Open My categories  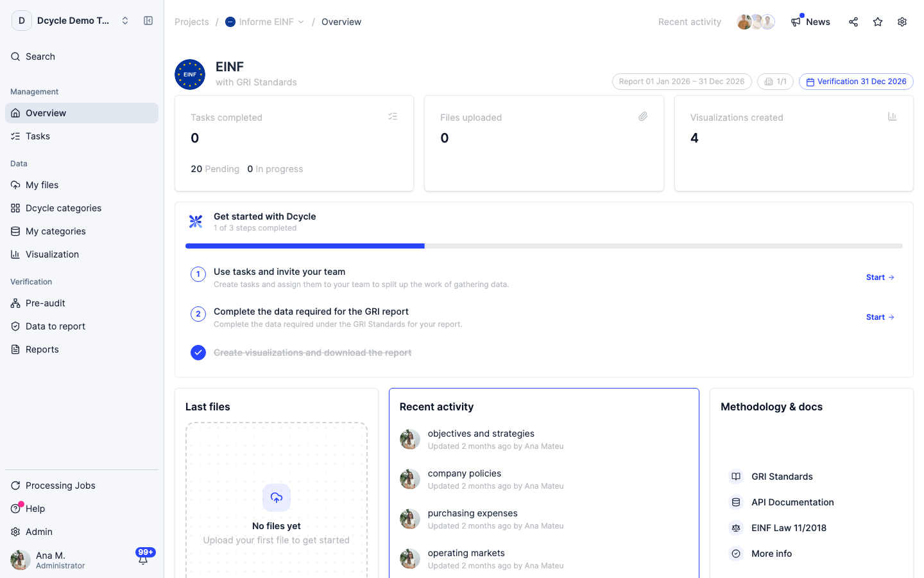click(x=81, y=231)
